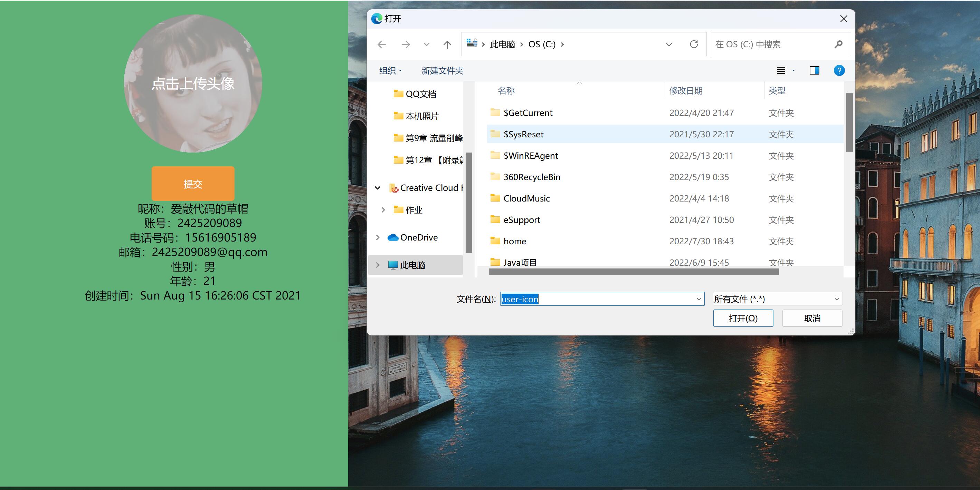Click the back navigation arrow
Viewport: 980px width, 490px height.
382,45
